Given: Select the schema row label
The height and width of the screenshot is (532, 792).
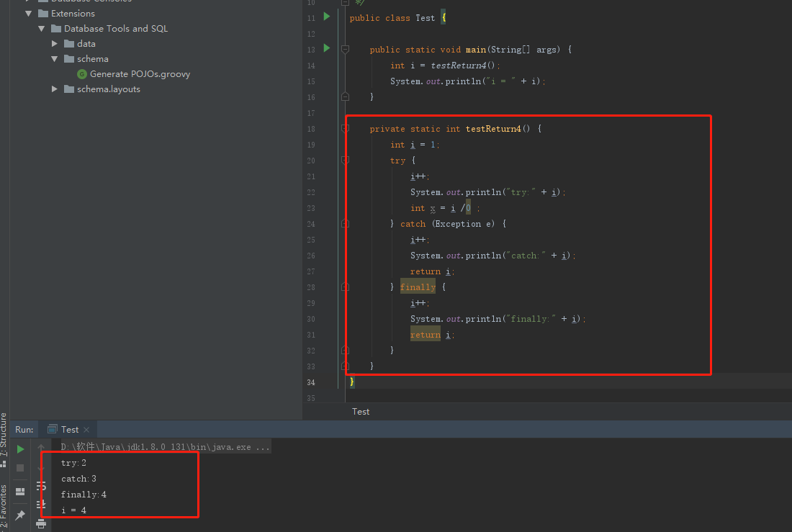Looking at the screenshot, I should pyautogui.click(x=92, y=59).
